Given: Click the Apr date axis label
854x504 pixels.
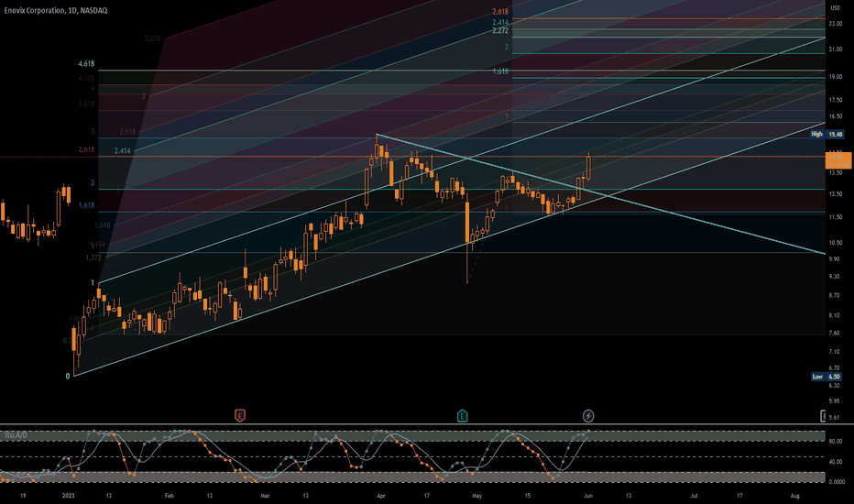Looking at the screenshot, I should [x=381, y=496].
